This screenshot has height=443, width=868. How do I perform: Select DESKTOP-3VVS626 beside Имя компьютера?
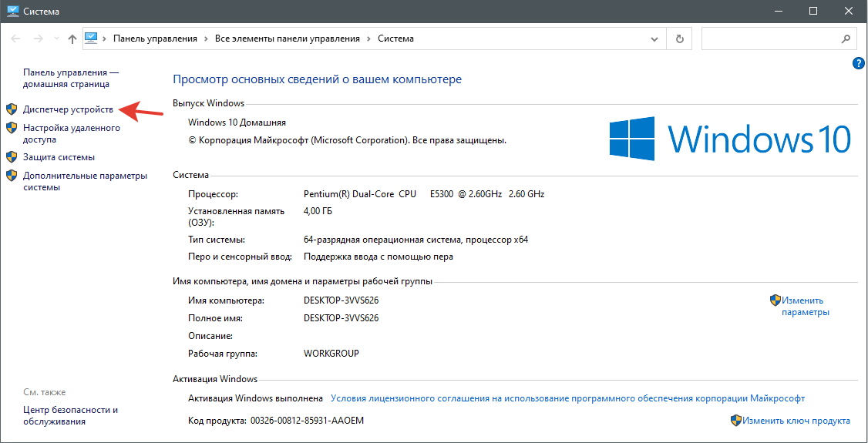click(341, 300)
